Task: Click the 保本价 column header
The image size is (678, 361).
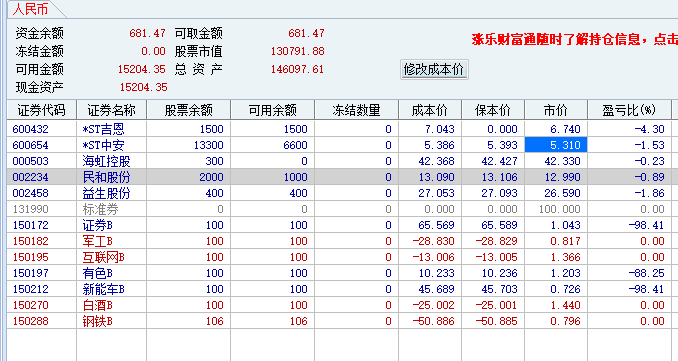Action: 493,110
